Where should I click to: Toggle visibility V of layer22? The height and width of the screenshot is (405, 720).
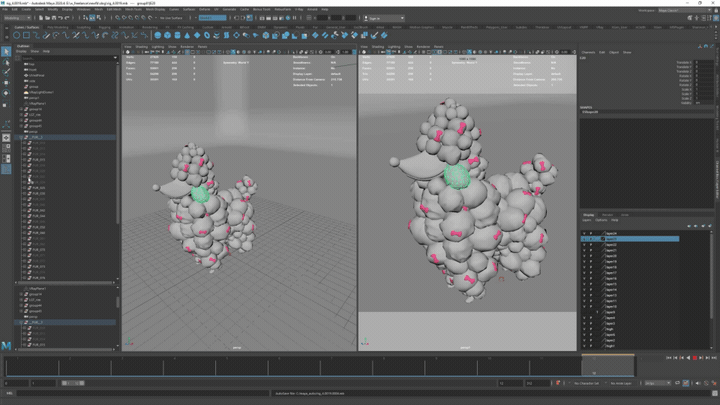tap(584, 245)
